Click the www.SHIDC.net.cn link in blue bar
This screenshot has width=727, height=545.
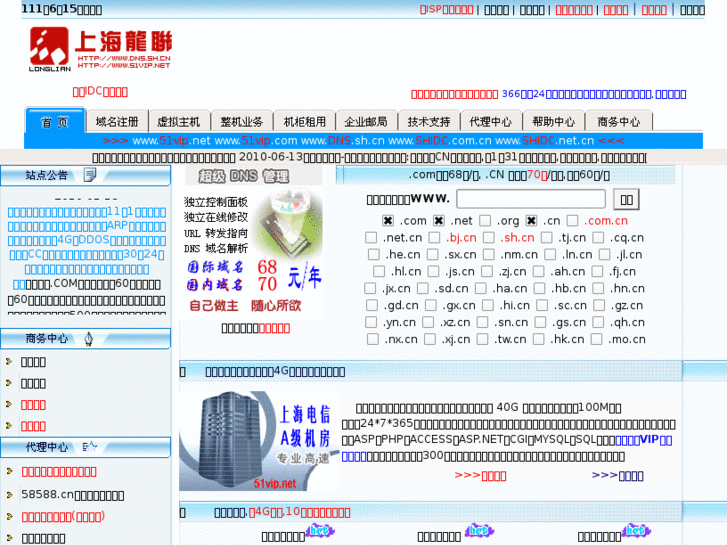[x=544, y=141]
